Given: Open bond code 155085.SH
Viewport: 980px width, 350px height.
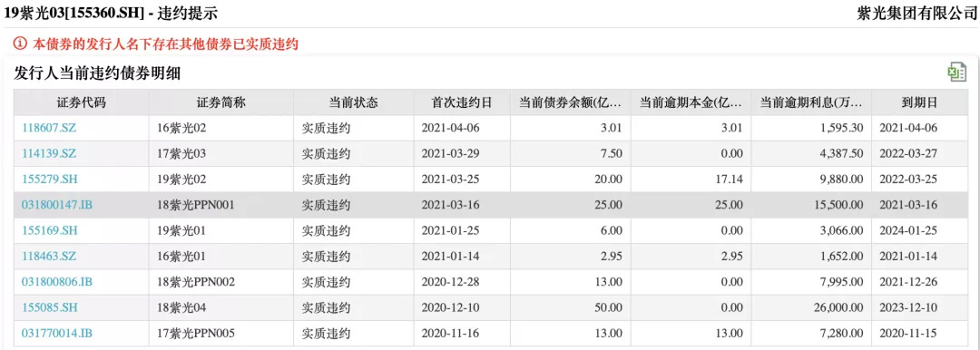Looking at the screenshot, I should [x=49, y=307].
